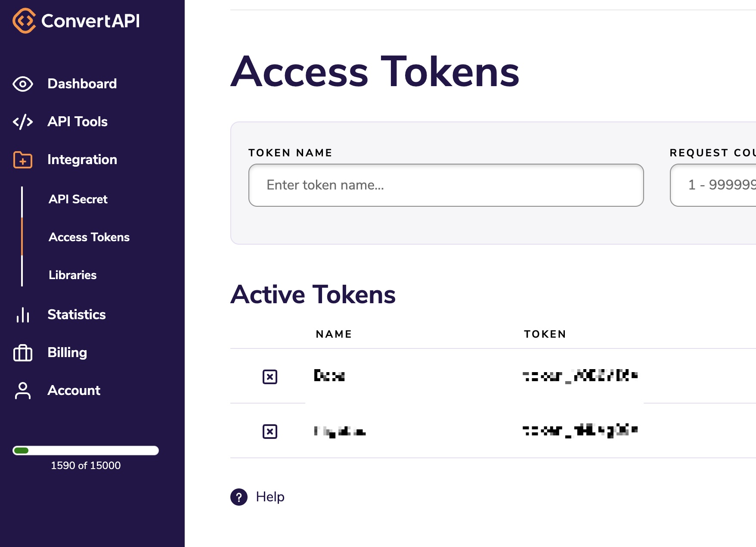The height and width of the screenshot is (547, 756).
Task: Collapse the Integration menu section
Action: coord(82,160)
